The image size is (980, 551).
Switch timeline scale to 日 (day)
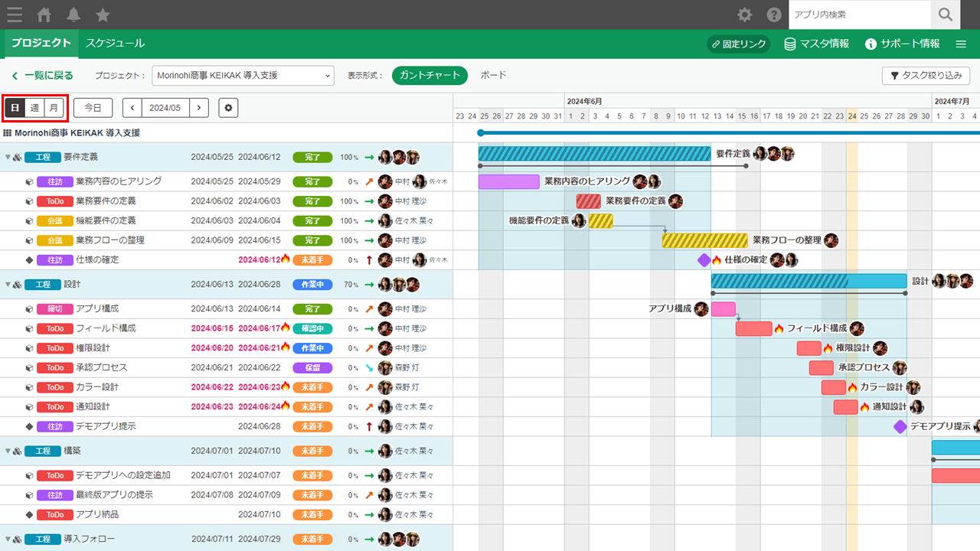(x=15, y=108)
